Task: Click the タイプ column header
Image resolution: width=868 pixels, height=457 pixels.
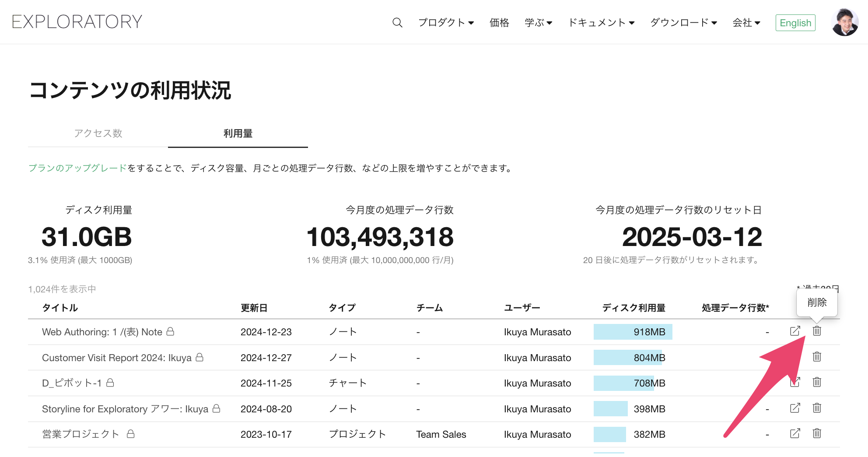Action: (x=342, y=308)
